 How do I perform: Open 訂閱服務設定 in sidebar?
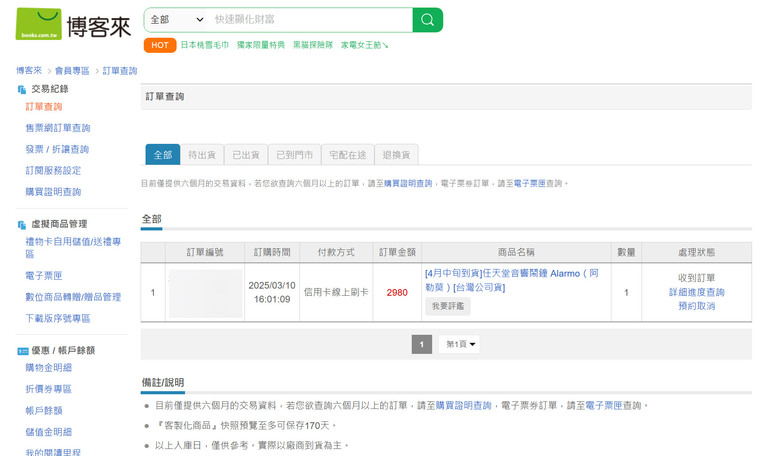53,171
